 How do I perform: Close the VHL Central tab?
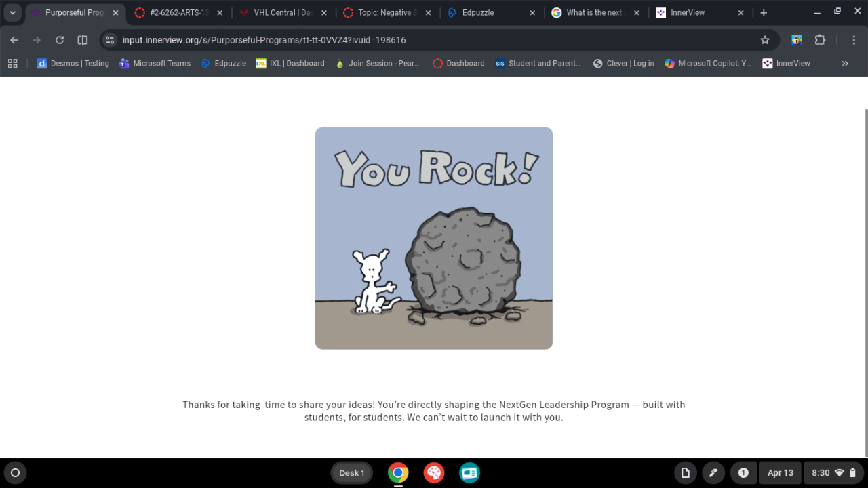[x=323, y=13]
